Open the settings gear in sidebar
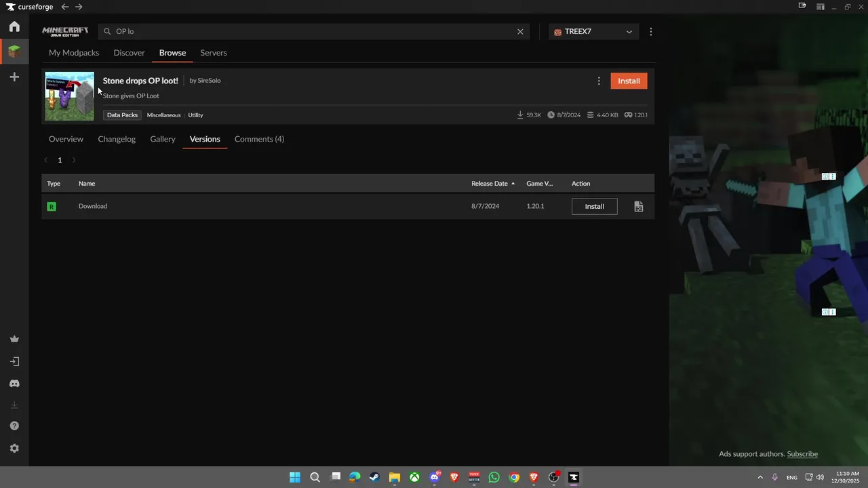 click(14, 448)
